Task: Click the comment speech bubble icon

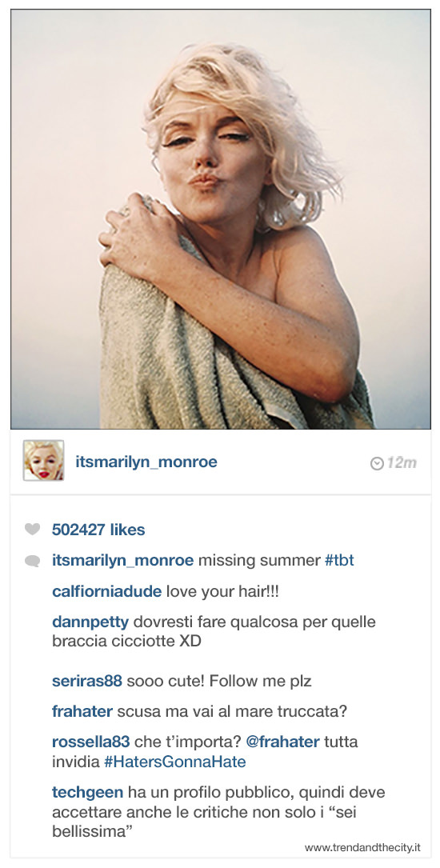Action: coord(33,562)
